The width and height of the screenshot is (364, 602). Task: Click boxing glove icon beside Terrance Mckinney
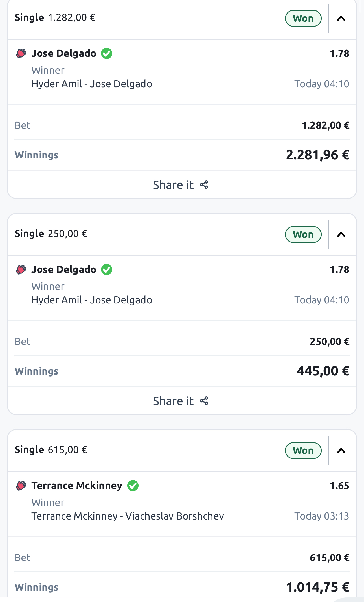(x=21, y=486)
